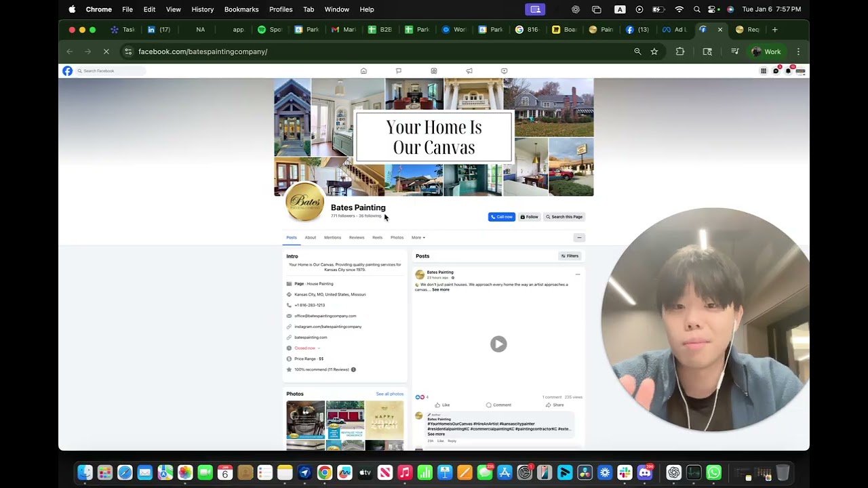Open the Messenger icon in the Facebook header
The image size is (868, 488).
pos(776,70)
